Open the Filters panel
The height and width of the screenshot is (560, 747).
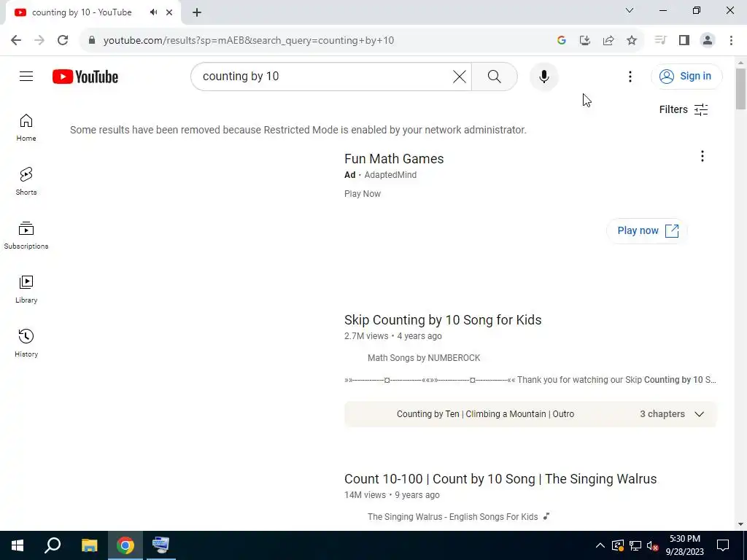pyautogui.click(x=683, y=109)
